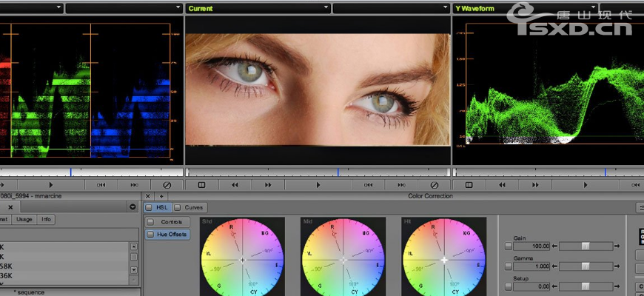Click position indicator in Y Waveform bar

tap(605, 172)
